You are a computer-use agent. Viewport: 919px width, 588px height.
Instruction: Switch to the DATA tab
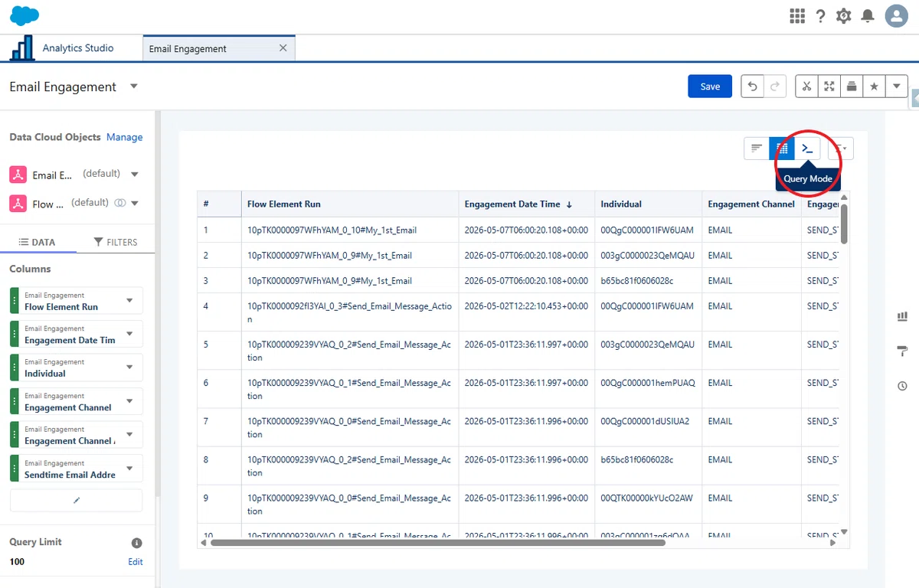point(38,242)
